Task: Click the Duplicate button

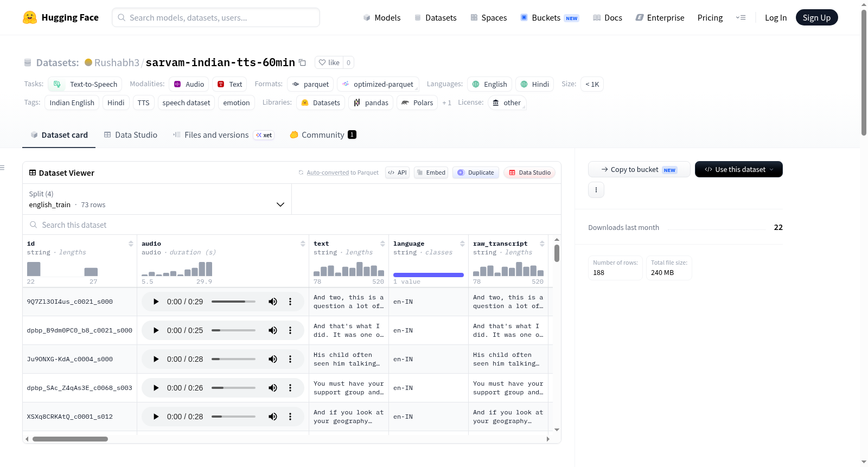Action: click(476, 172)
